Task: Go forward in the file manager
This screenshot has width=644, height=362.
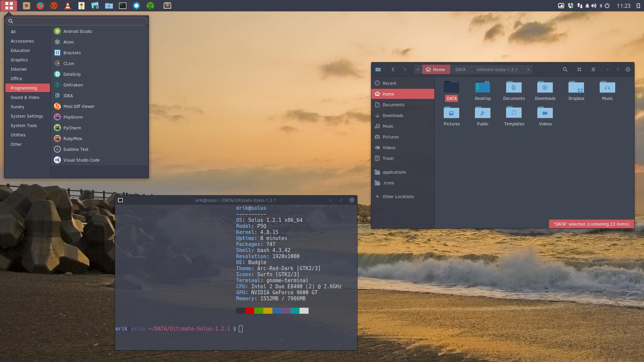Action: [x=405, y=69]
